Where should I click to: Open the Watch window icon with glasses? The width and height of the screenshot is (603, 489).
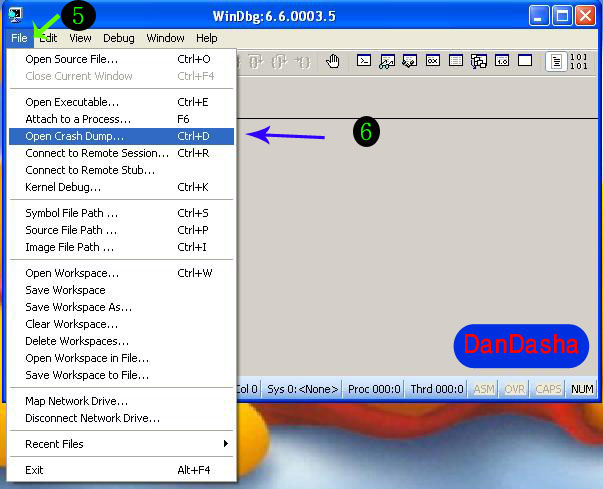point(387,61)
